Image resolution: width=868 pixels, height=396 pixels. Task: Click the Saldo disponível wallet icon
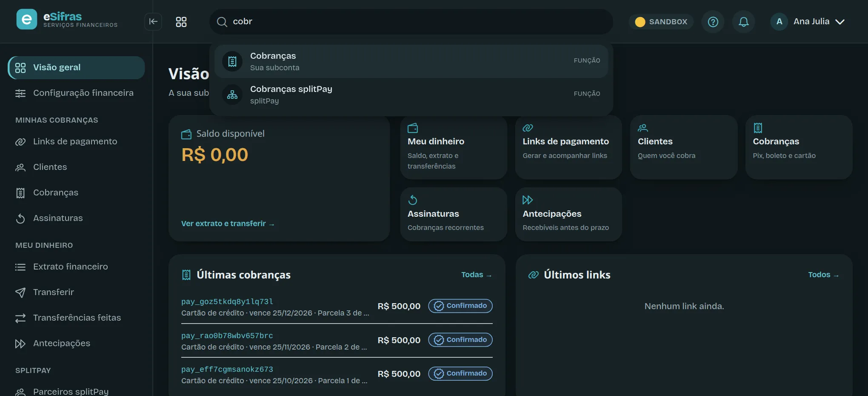[x=186, y=134]
